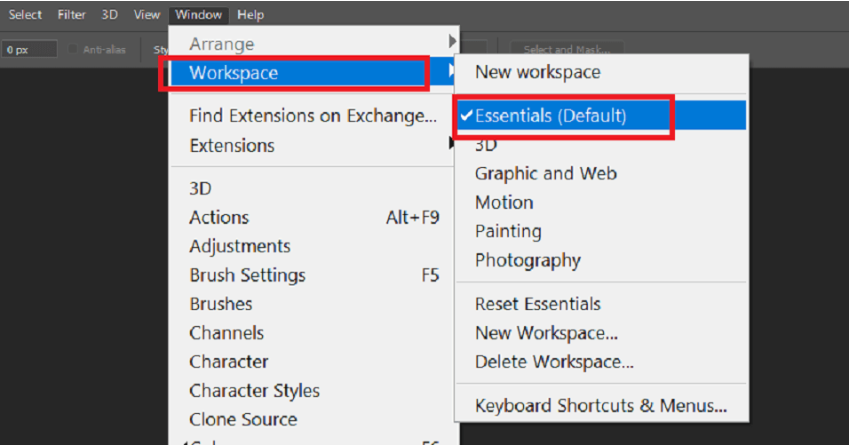
Task: Open the Filter menu
Action: point(72,15)
